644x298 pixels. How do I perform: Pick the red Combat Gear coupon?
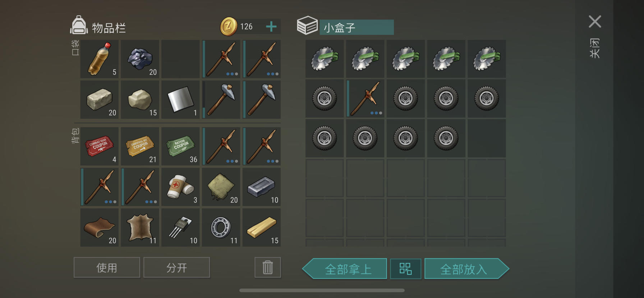(99, 146)
